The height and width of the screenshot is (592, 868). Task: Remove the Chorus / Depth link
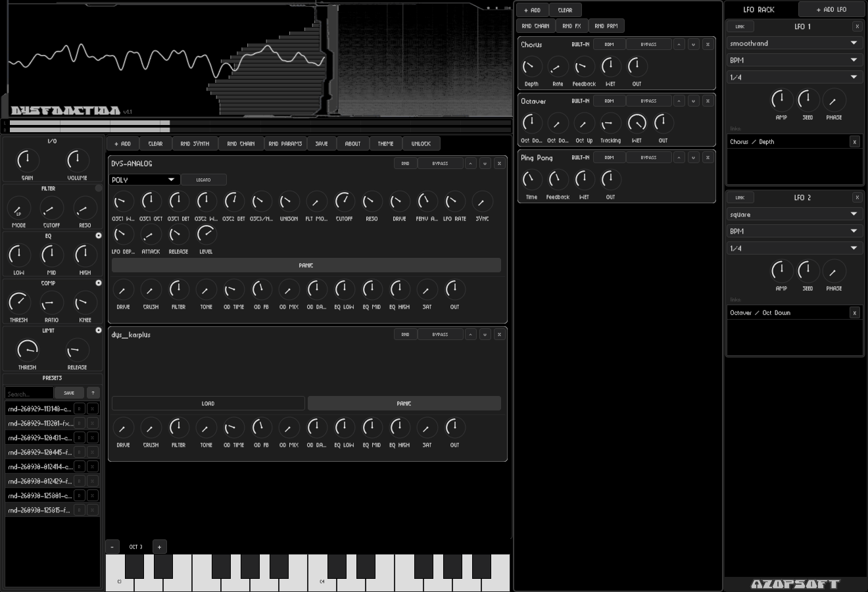pos(855,142)
